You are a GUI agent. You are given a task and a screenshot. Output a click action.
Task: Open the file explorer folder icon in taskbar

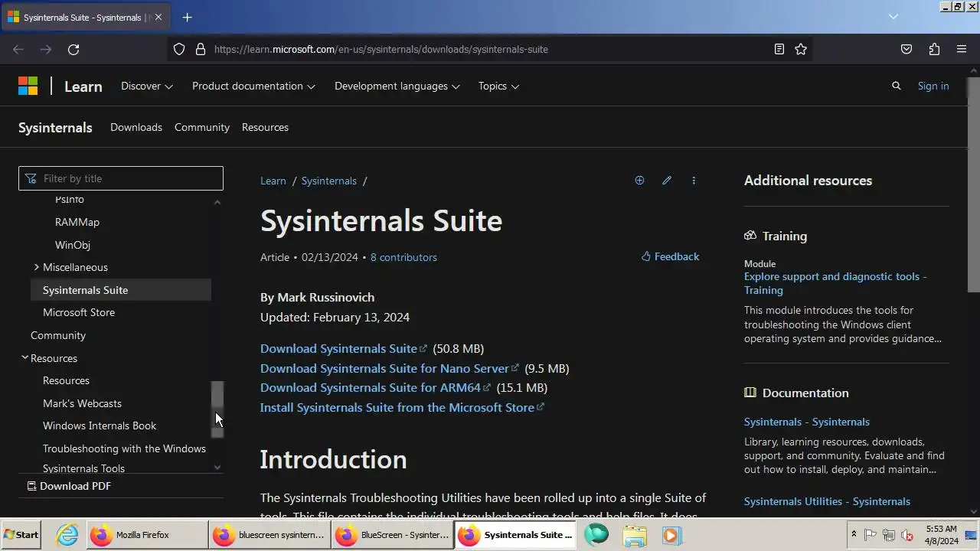[x=635, y=535]
